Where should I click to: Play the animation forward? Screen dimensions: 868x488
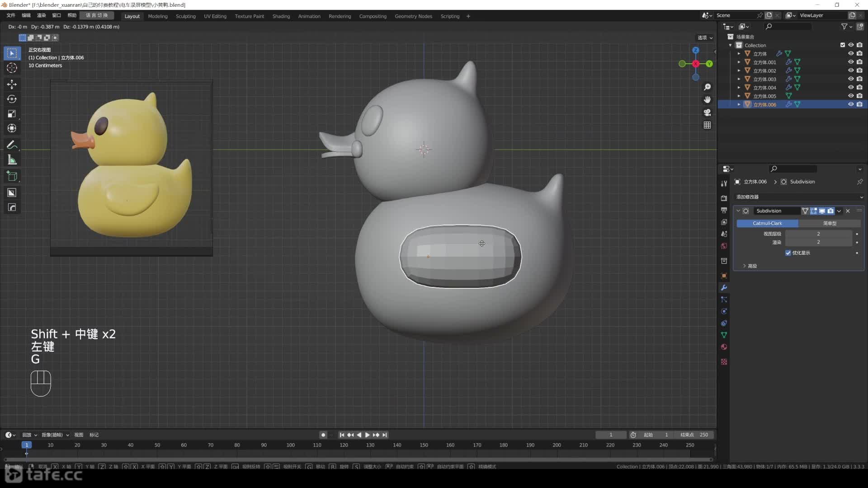(368, 435)
